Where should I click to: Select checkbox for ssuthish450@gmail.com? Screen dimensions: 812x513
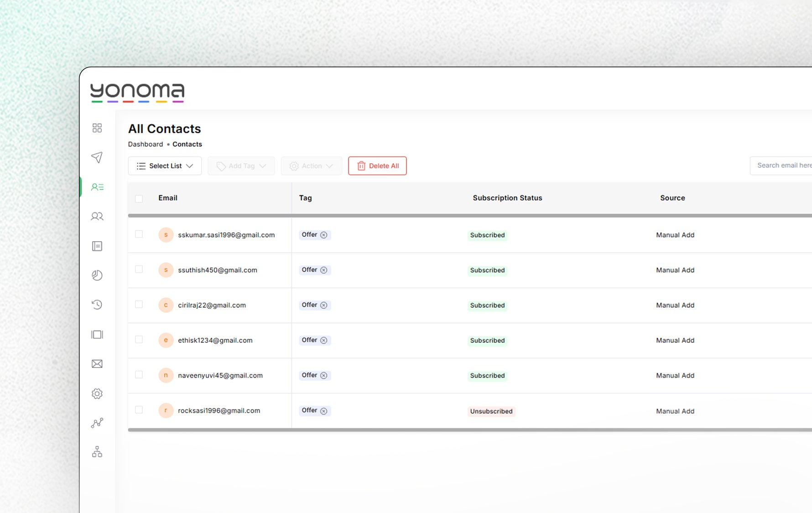point(139,269)
